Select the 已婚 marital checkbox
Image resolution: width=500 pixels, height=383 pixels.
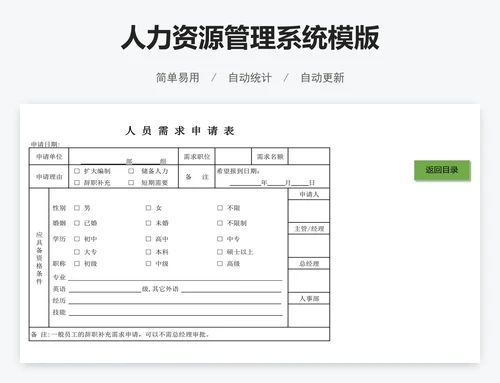coord(77,223)
